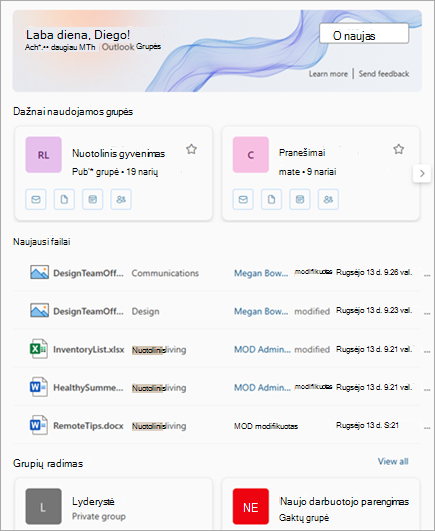Open files for Nuotolinis gyvenimas group
Viewport: 435px width, 531px height.
(x=64, y=199)
